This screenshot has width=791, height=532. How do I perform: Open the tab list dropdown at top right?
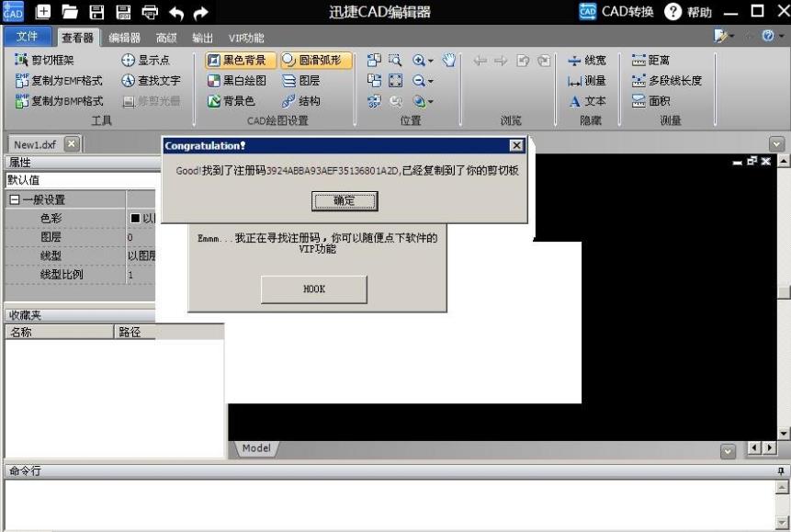click(777, 144)
